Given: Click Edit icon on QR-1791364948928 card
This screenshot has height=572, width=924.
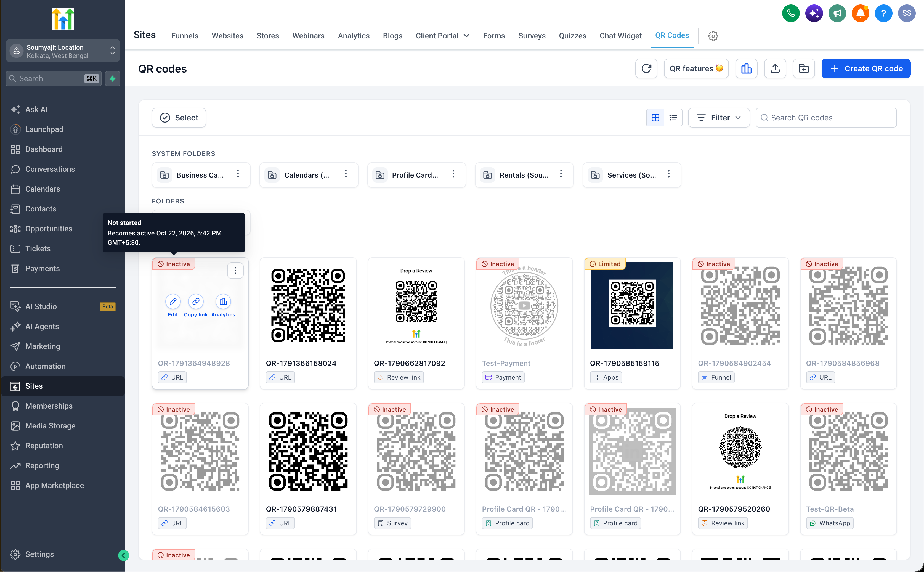Looking at the screenshot, I should 173,301.
